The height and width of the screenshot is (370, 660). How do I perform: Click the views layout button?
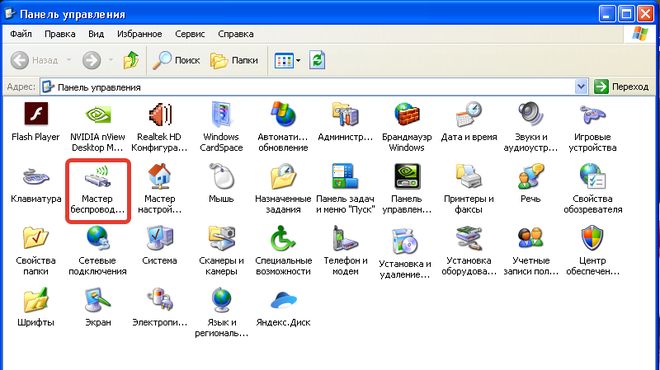coord(284,61)
